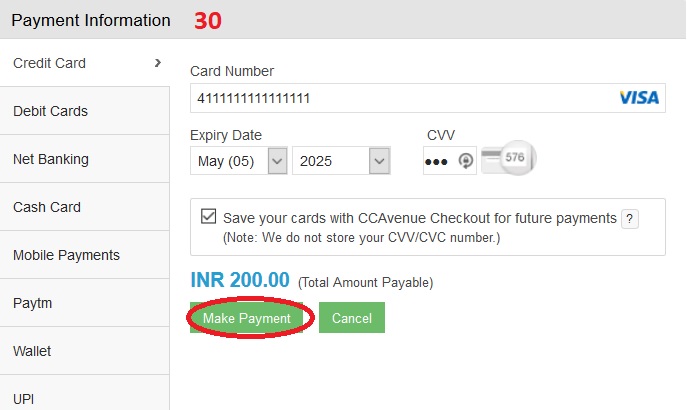The width and height of the screenshot is (687, 410).
Task: Click the arrow next to Credit Card
Action: pyautogui.click(x=157, y=63)
